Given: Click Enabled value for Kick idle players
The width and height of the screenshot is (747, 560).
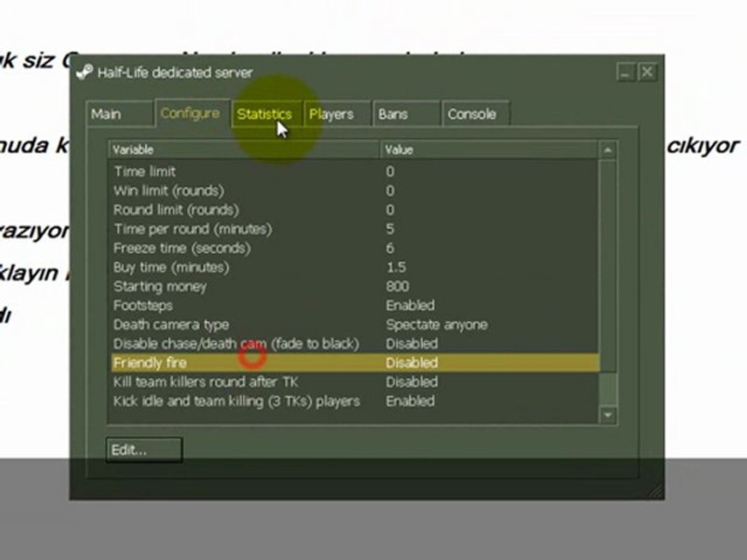Looking at the screenshot, I should [410, 401].
